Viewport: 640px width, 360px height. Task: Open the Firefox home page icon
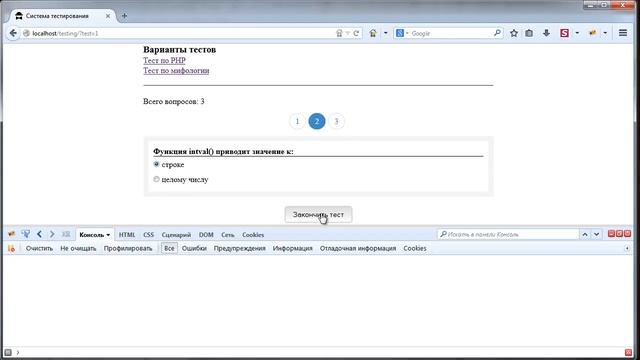click(x=373, y=33)
